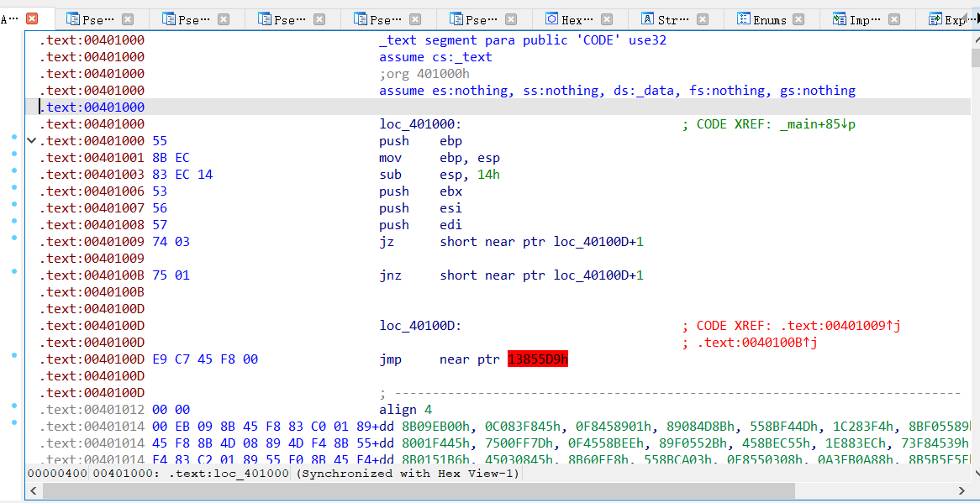The width and height of the screenshot is (980, 503).
Task: Close the Hex View tab
Action: point(607,19)
